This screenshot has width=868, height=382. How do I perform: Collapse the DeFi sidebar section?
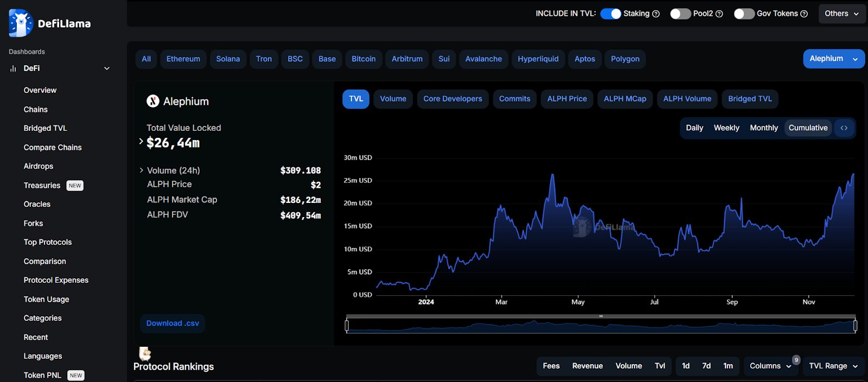click(x=107, y=68)
